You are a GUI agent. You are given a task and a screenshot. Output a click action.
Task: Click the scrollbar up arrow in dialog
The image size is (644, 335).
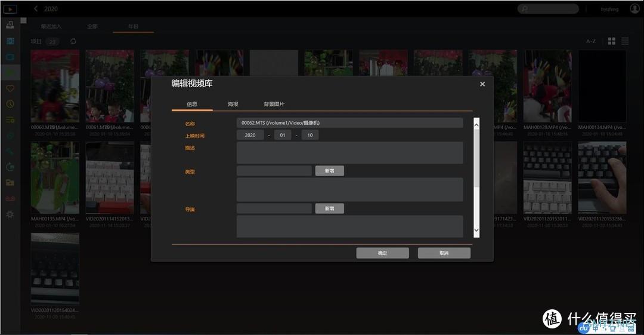click(x=476, y=122)
